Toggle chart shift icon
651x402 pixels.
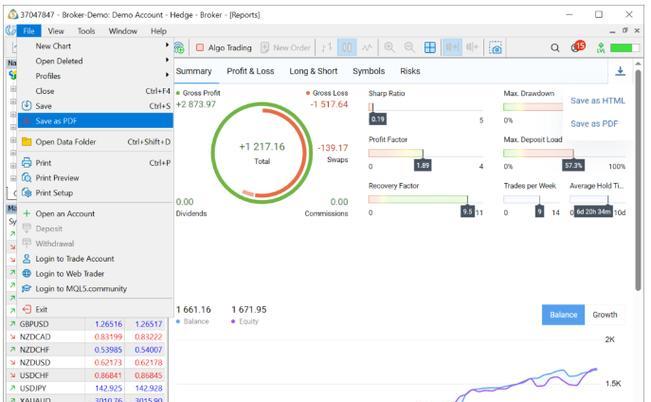point(472,48)
